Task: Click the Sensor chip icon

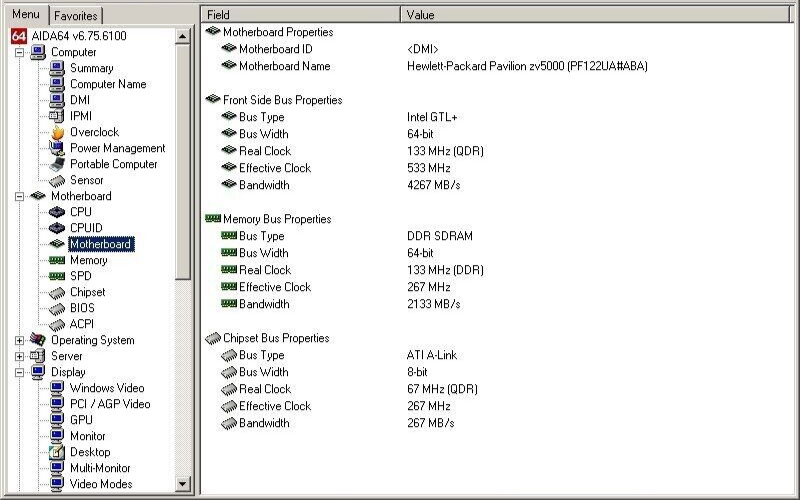Action: (57, 181)
